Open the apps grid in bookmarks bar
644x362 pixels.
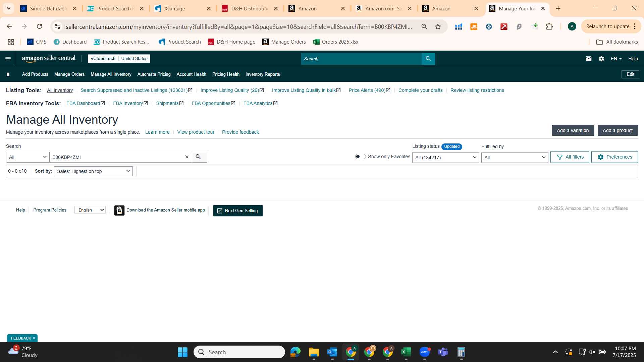(11, 42)
